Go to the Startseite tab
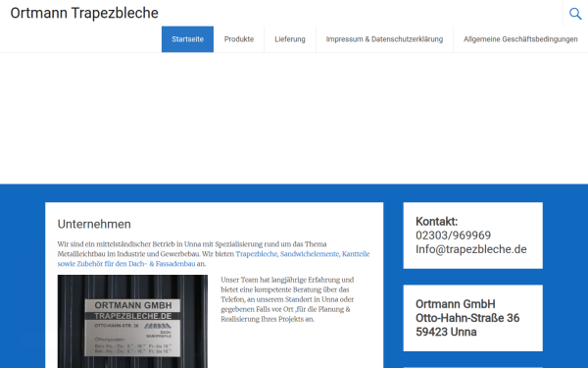This screenshot has width=588, height=368. [187, 39]
